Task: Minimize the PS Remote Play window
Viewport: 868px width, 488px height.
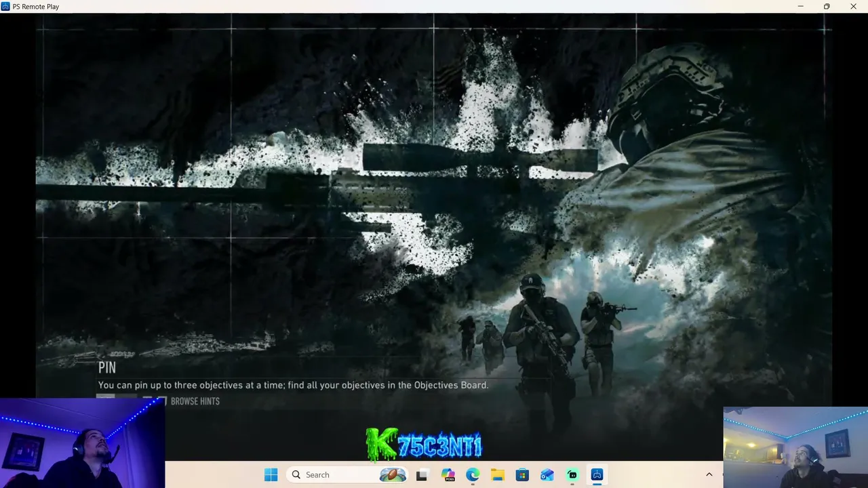Action: (800, 6)
